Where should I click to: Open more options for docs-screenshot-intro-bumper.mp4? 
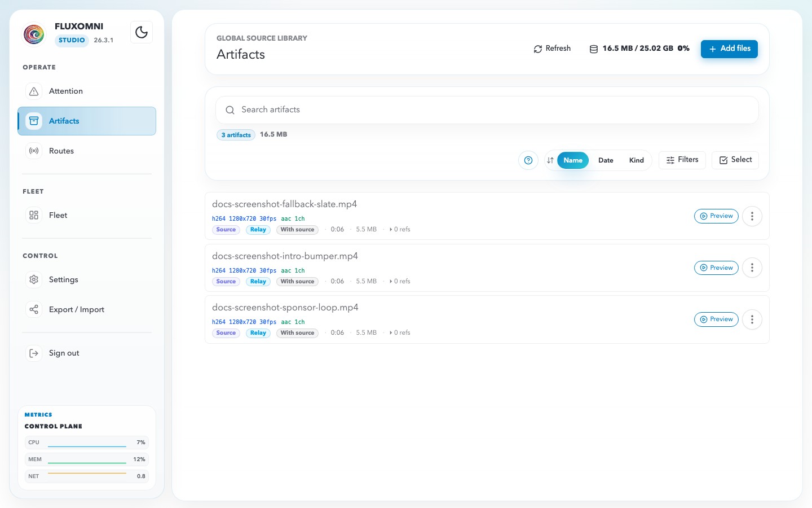coord(752,268)
